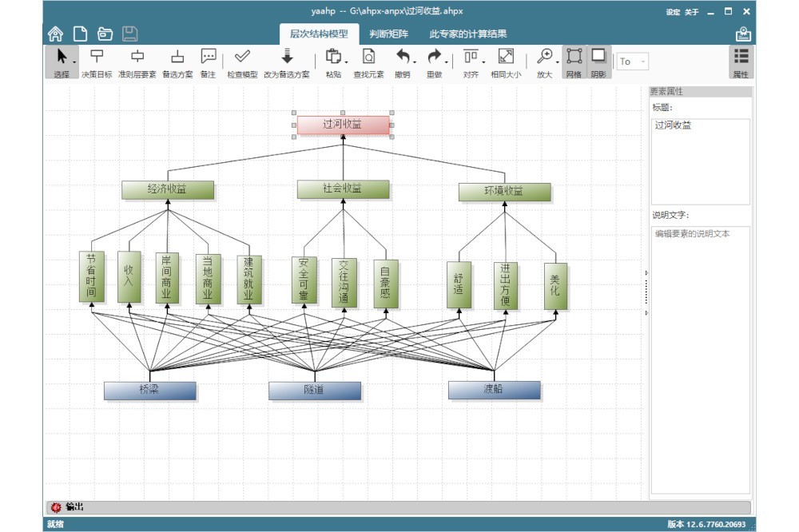Screen dimensions: 799x532
Task: Click the Home icon in title bar
Action: [x=55, y=34]
